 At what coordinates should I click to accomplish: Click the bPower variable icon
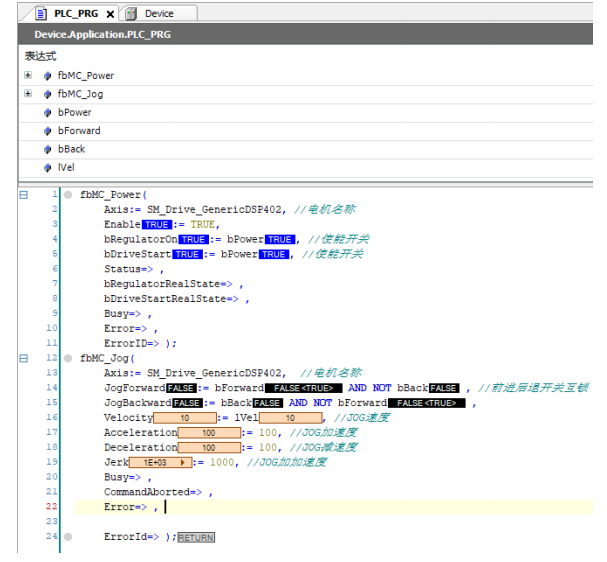(48, 113)
